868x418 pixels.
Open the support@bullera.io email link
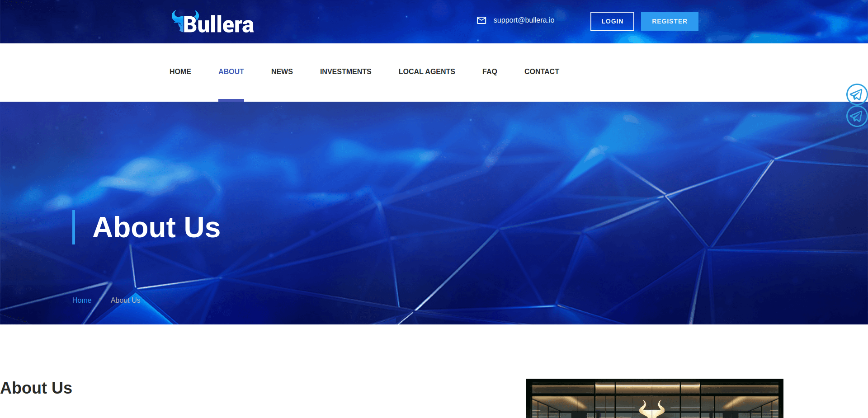(524, 20)
